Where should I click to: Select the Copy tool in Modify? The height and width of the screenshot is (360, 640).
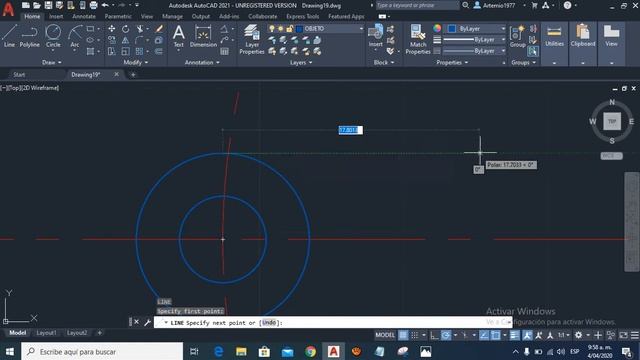(x=111, y=40)
